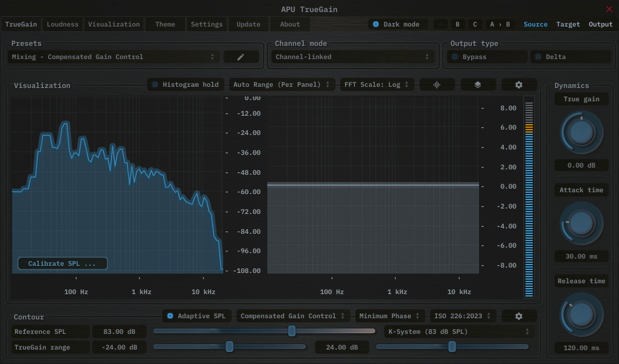Viewport: 619px width, 364px height.
Task: Click the A > B copy button
Action: [x=500, y=25]
